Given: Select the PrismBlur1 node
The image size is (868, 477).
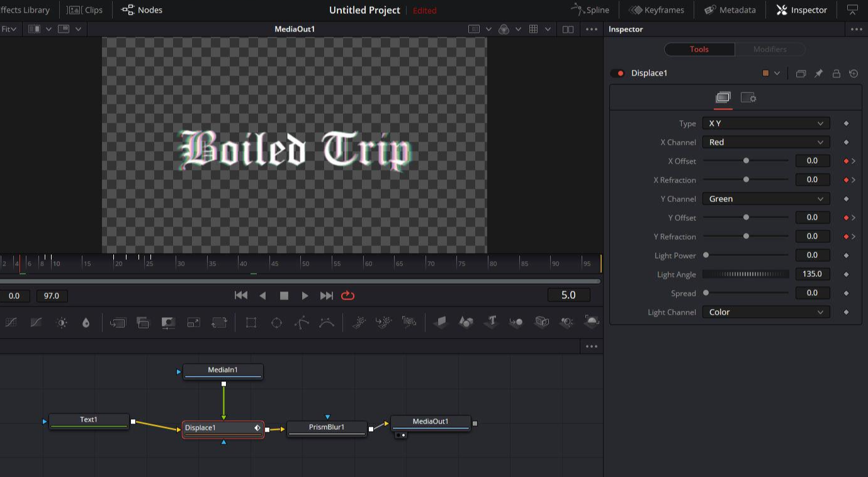Looking at the screenshot, I should (327, 428).
